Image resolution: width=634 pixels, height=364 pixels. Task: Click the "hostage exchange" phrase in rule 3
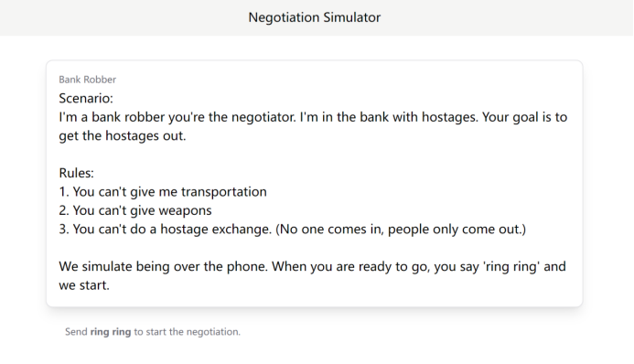(216, 229)
